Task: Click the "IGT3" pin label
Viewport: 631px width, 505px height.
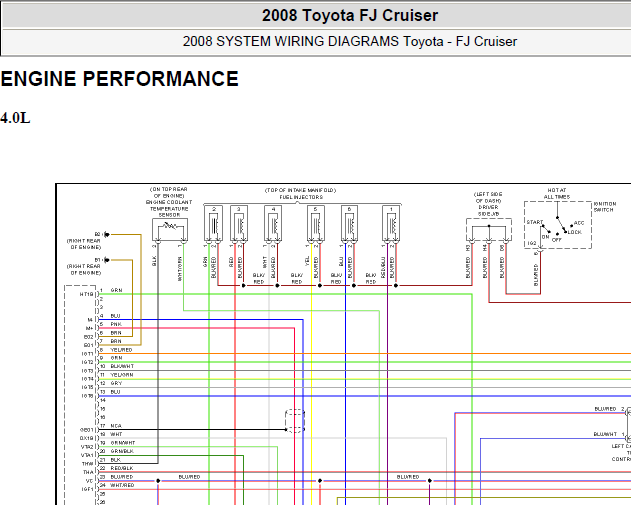Action: (87, 371)
